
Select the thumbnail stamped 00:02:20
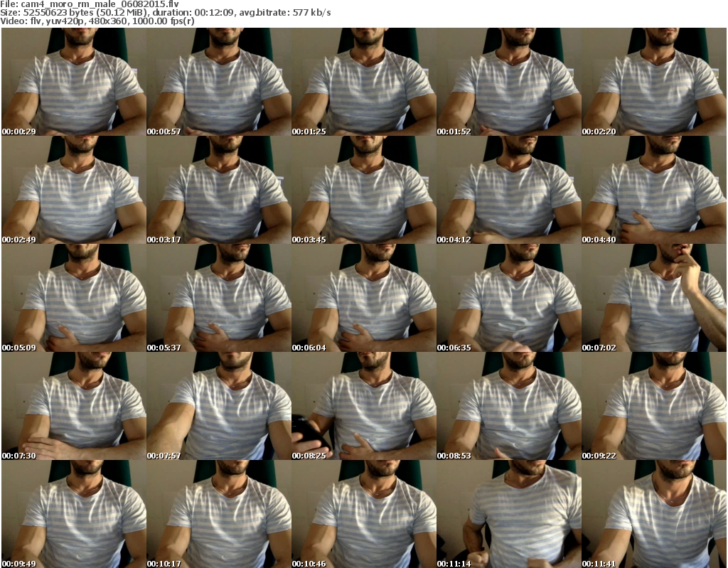pyautogui.click(x=654, y=82)
